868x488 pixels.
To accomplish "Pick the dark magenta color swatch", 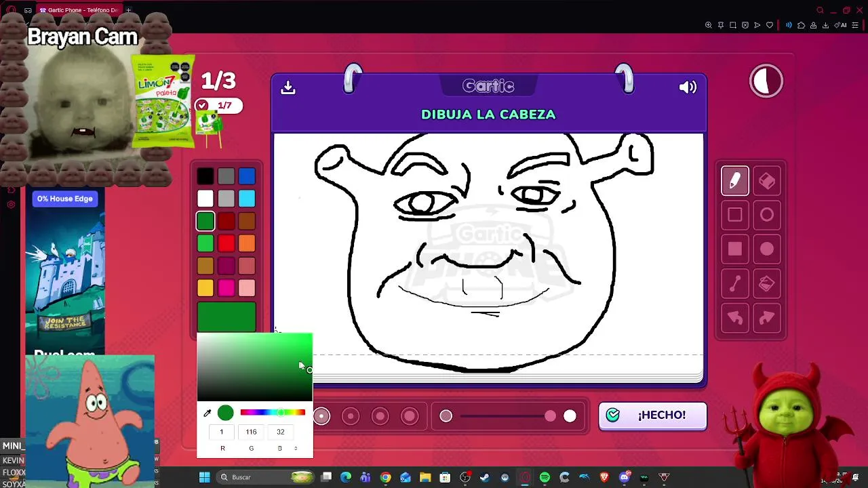I will [226, 266].
